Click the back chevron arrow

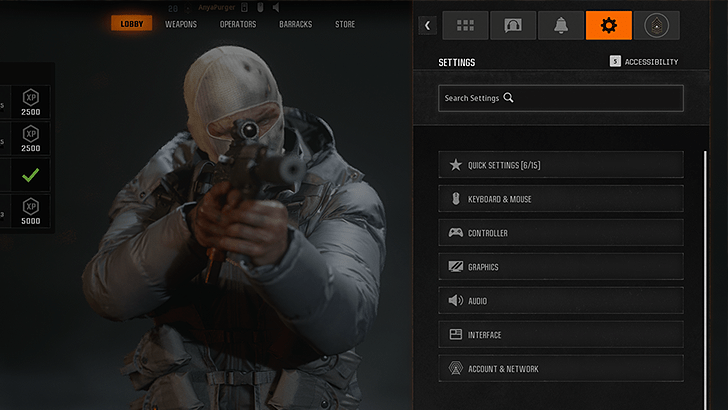428,26
